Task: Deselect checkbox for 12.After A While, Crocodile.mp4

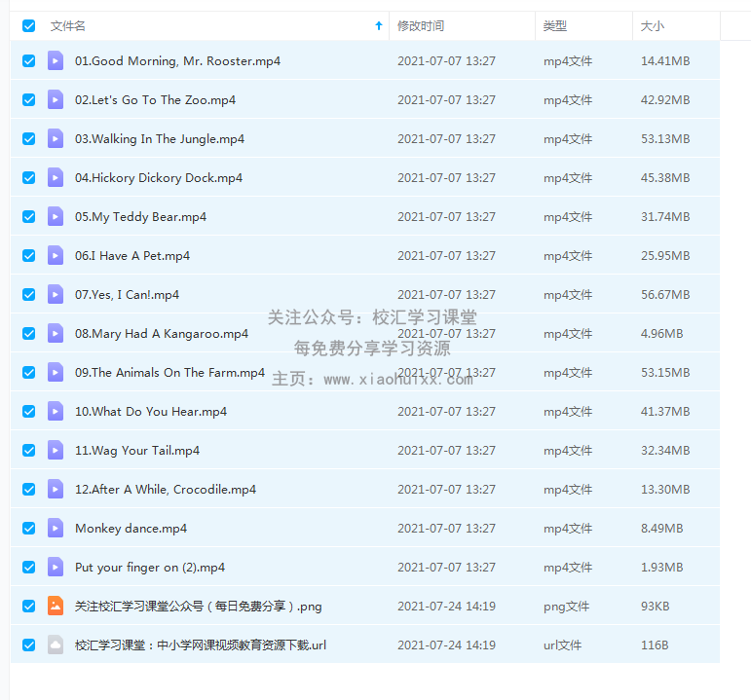Action: click(28, 489)
